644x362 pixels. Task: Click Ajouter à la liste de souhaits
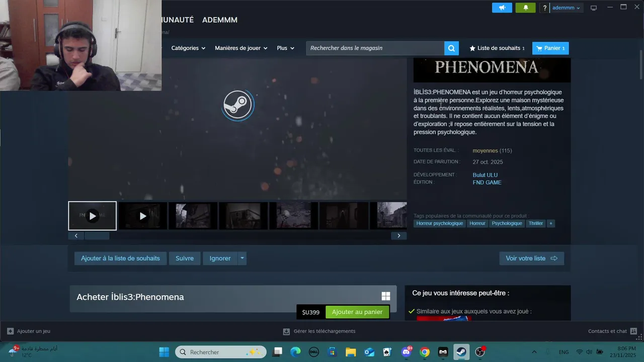[x=120, y=258]
